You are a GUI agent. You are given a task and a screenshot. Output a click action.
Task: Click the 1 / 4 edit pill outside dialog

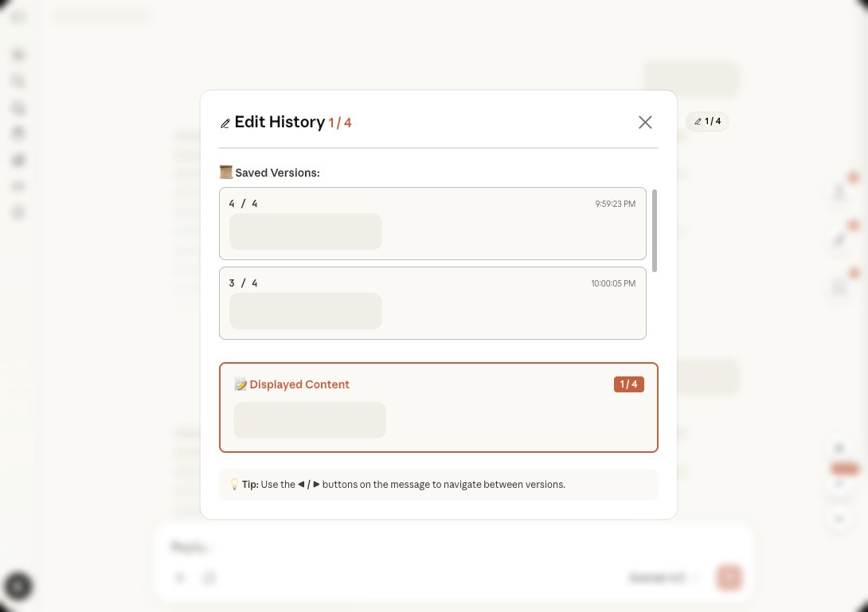[x=707, y=122]
